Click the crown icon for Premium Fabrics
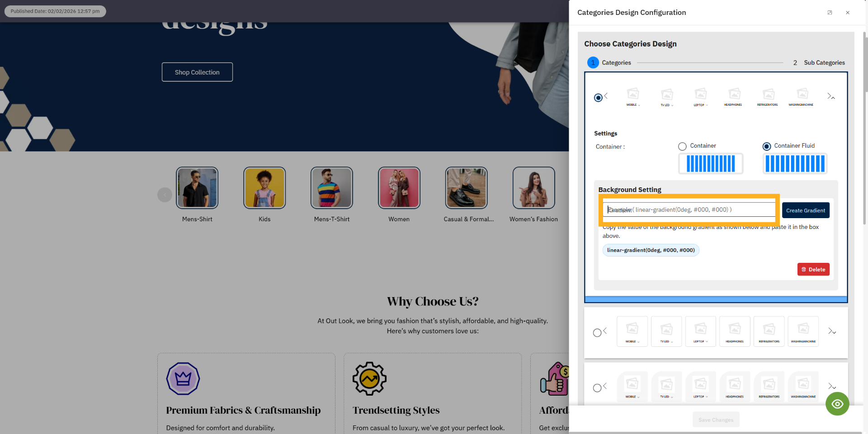Image resolution: width=868 pixels, height=434 pixels. [x=183, y=378]
